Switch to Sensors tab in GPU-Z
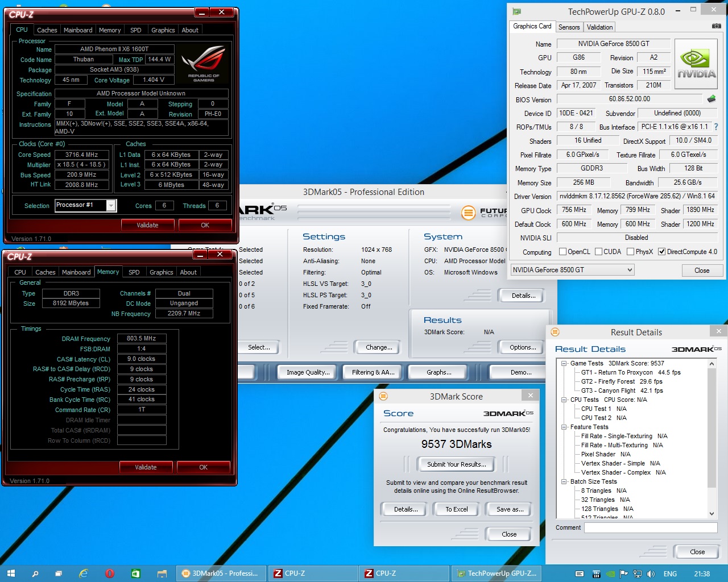 (569, 27)
